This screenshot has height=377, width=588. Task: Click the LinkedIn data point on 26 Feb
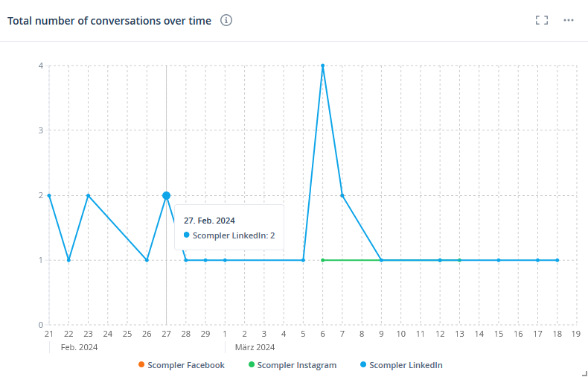(147, 260)
